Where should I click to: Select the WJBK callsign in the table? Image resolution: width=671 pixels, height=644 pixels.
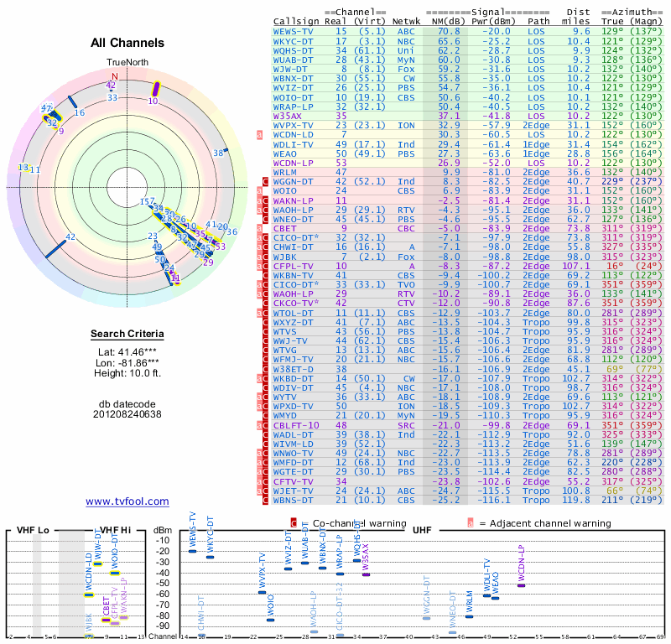pyautogui.click(x=285, y=257)
